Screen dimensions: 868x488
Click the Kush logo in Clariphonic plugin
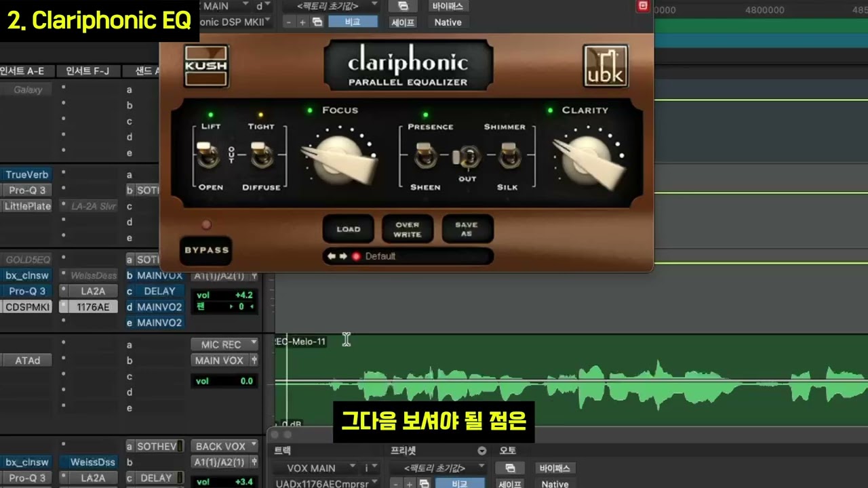coord(206,66)
